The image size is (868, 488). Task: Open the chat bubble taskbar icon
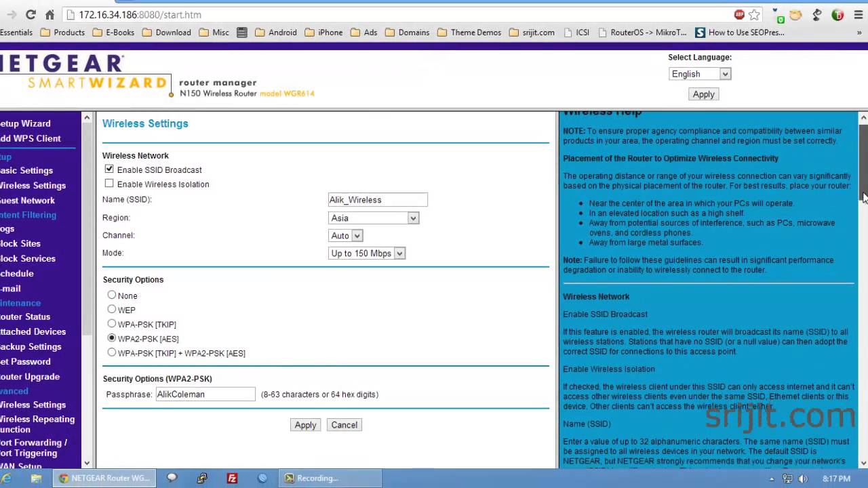point(172,478)
